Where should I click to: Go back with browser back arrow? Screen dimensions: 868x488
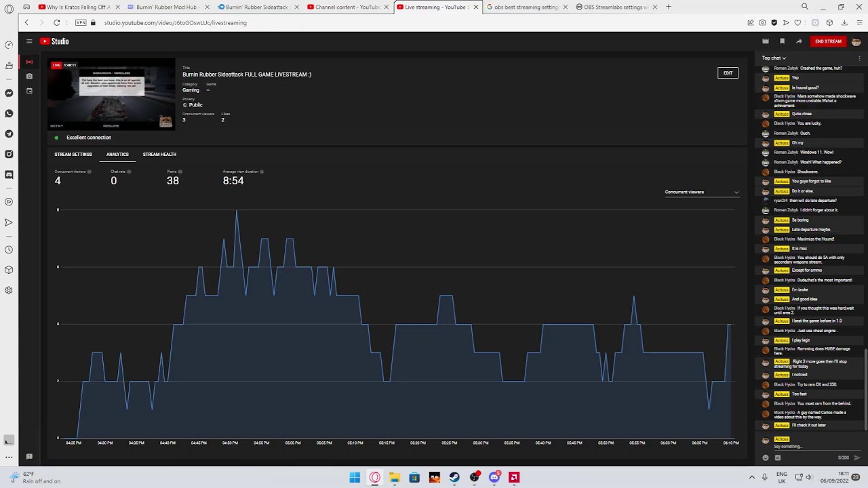26,22
